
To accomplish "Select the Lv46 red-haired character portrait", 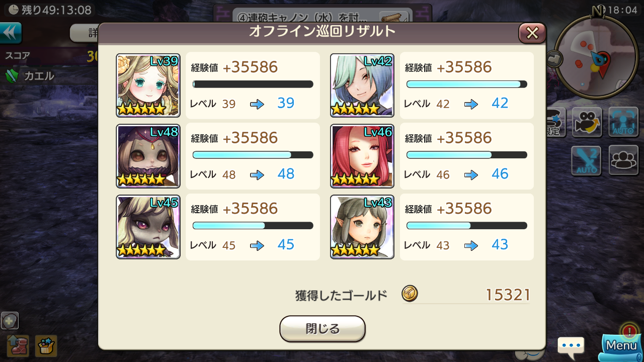I will 362,156.
